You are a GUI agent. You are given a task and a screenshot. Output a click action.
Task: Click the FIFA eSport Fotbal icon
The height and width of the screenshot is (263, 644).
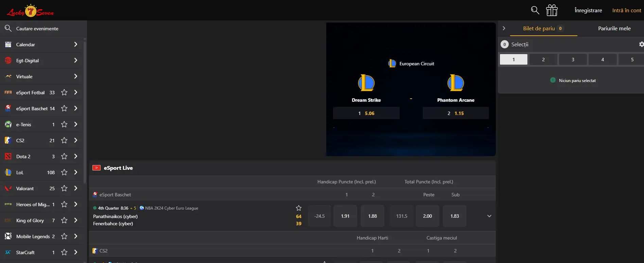pos(8,93)
